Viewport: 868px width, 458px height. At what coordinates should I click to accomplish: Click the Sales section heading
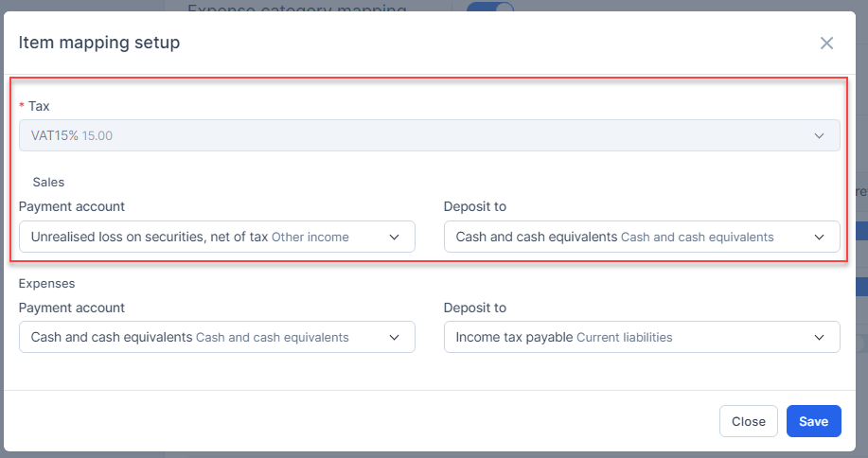pos(48,182)
